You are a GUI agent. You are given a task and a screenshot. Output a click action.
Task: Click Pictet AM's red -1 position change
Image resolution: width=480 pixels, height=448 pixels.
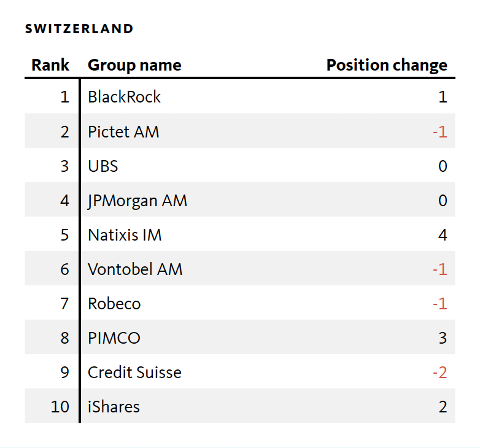point(439,131)
